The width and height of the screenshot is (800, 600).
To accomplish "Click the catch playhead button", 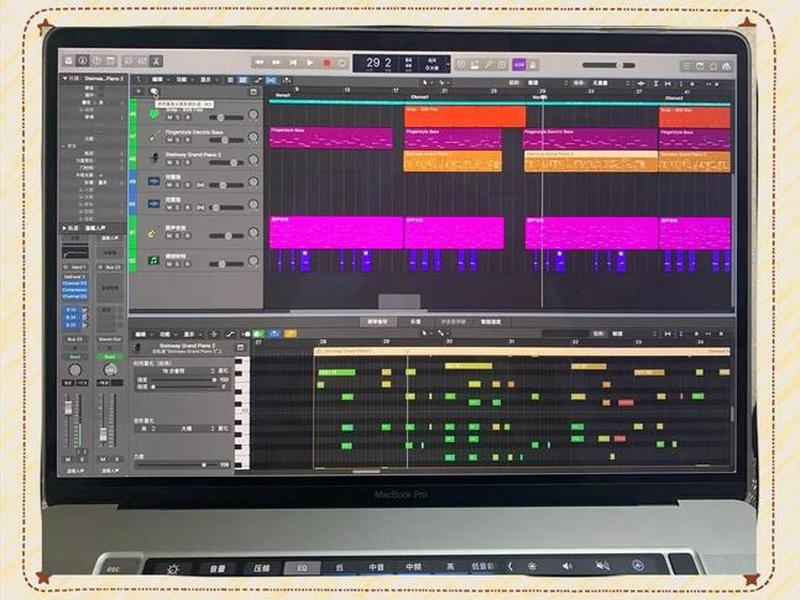I will [x=287, y=81].
